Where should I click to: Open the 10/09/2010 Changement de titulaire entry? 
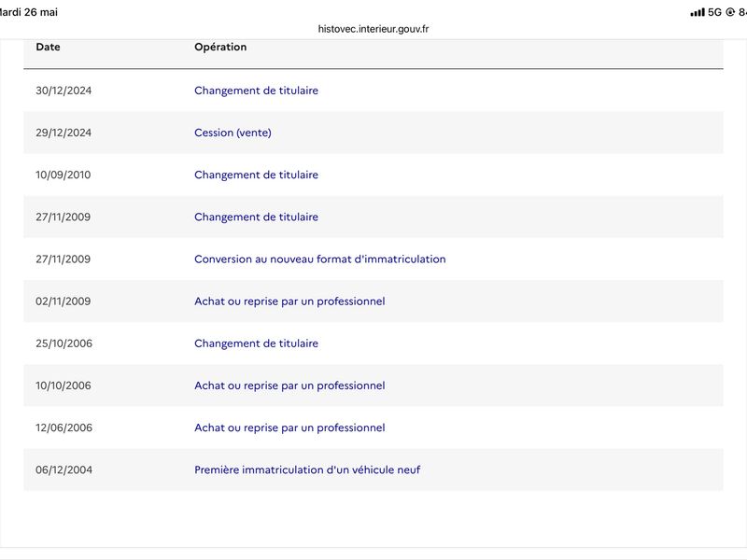pos(256,175)
